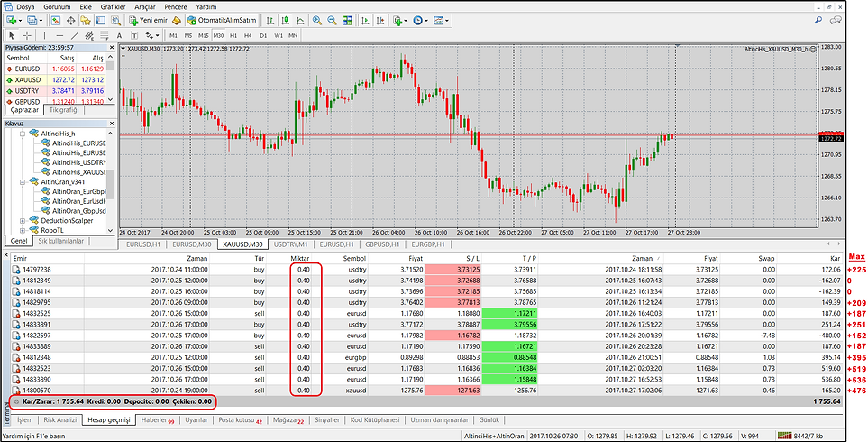Click the search magnifier icon top-right
The image size is (868, 442).
(818, 20)
